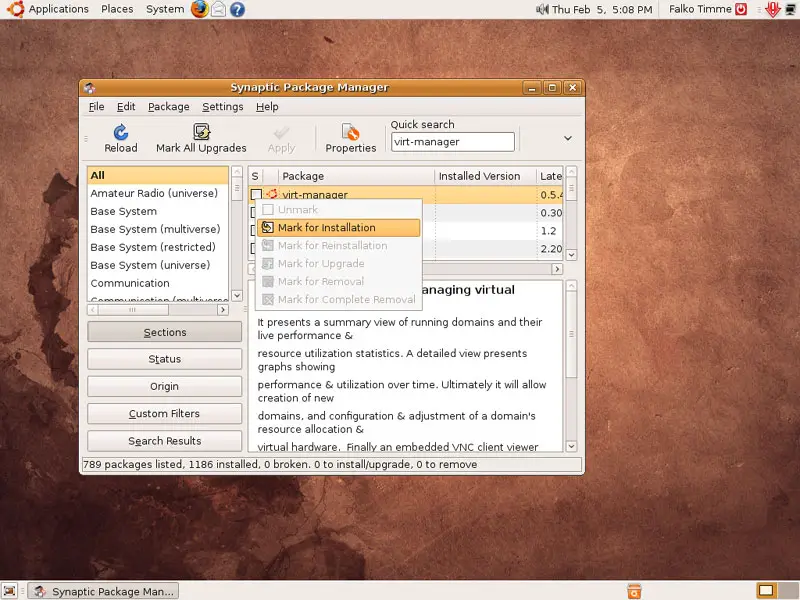Screen dimensions: 800x600
Task: Click the red power quit icon
Action: [x=741, y=9]
